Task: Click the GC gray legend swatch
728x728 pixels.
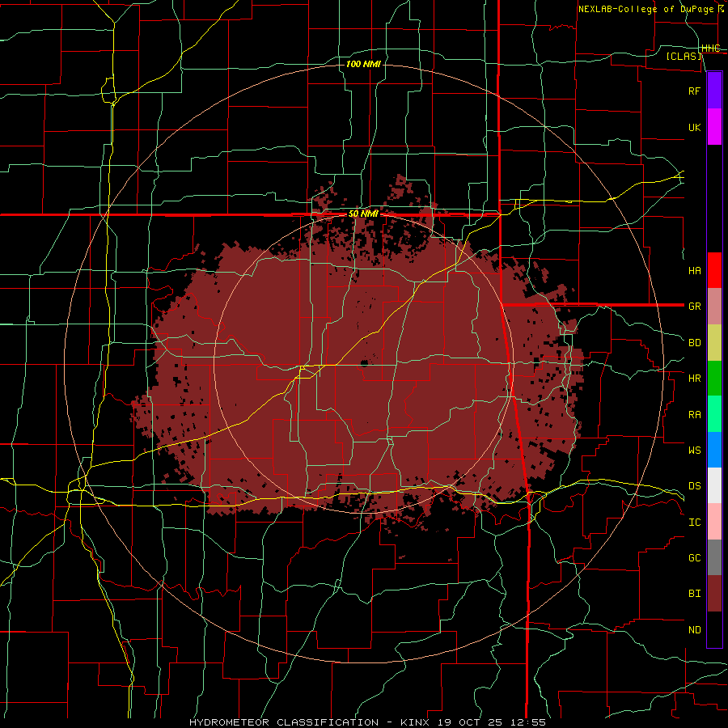Action: [714, 557]
